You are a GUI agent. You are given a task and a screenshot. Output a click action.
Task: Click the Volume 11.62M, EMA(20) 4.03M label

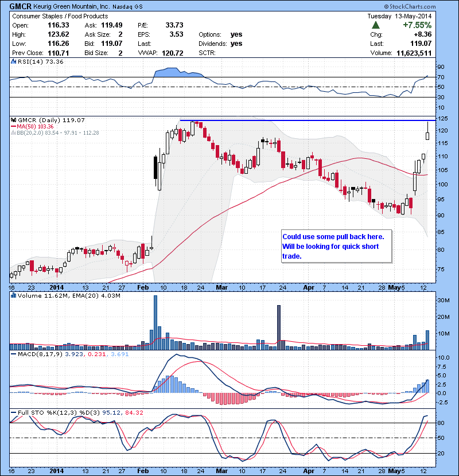coord(69,296)
